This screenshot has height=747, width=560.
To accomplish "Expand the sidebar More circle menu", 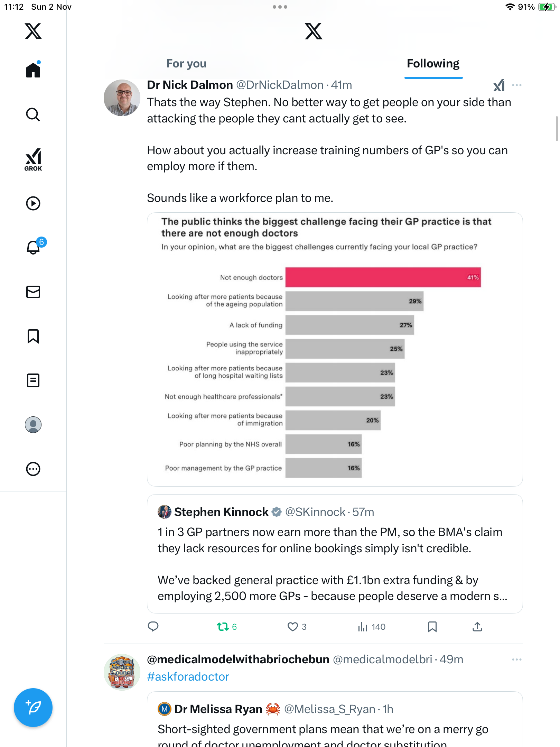I will pyautogui.click(x=33, y=469).
